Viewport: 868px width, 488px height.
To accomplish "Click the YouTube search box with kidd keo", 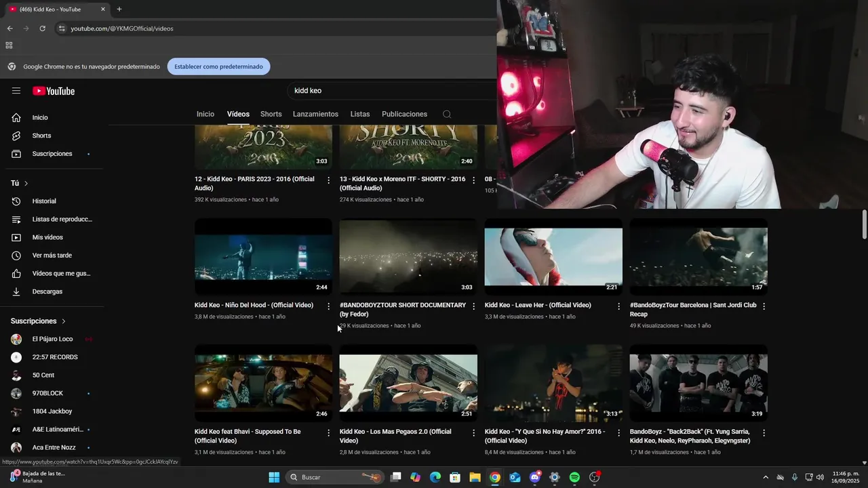I will 392,91.
